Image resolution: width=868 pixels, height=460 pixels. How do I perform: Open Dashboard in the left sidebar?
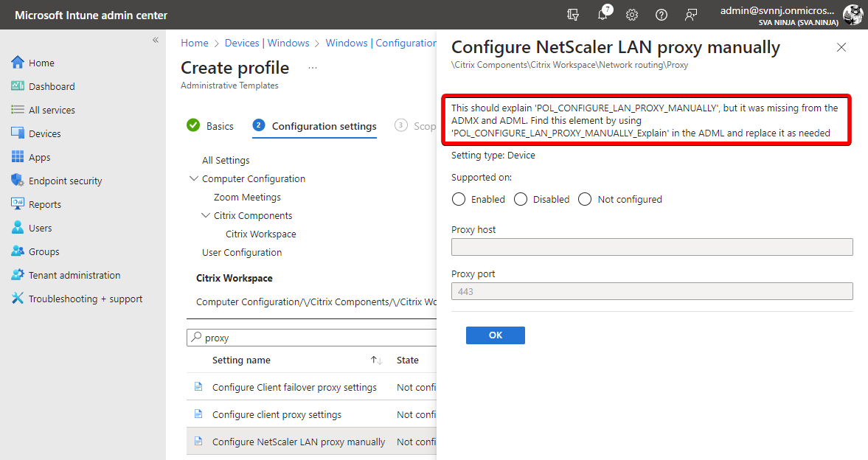52,86
